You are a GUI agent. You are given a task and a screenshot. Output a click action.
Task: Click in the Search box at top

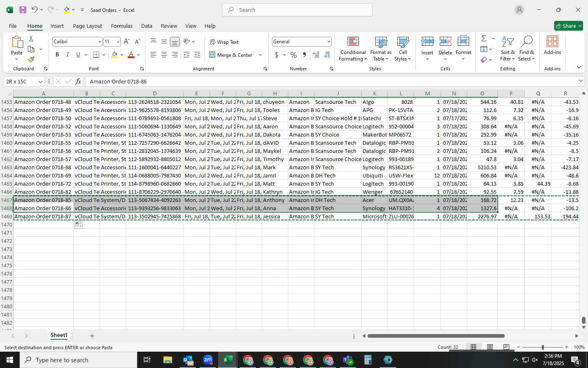[x=297, y=10]
